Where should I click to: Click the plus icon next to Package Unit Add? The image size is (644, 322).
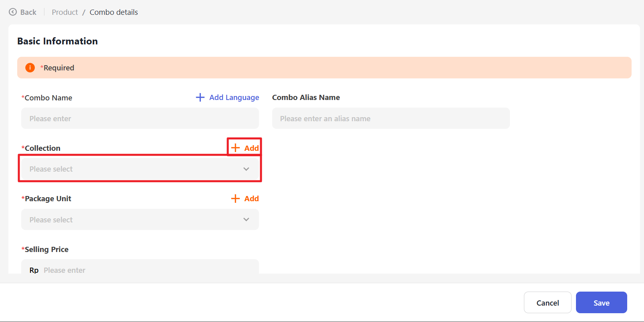pyautogui.click(x=235, y=198)
